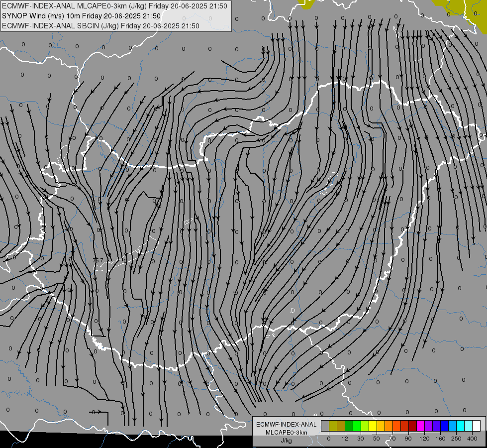Click the dark red legend swatch
Screen dimensions: 487x448
pos(413,426)
